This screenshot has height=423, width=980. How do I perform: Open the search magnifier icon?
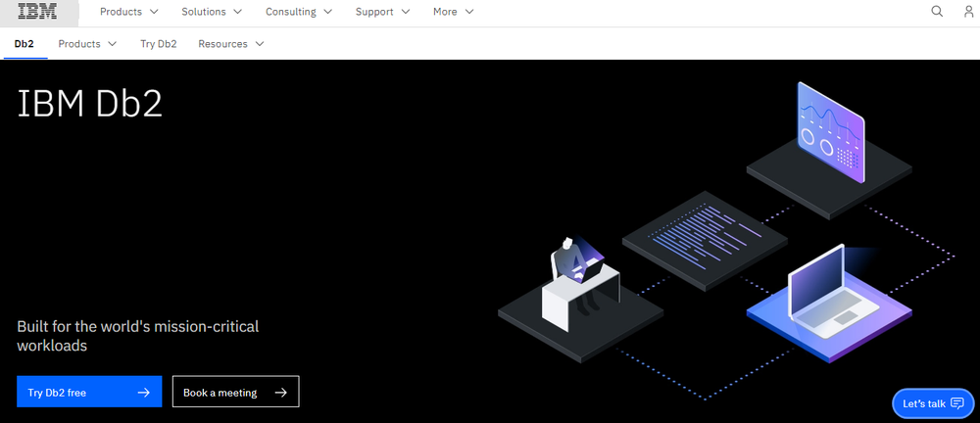coord(937,11)
